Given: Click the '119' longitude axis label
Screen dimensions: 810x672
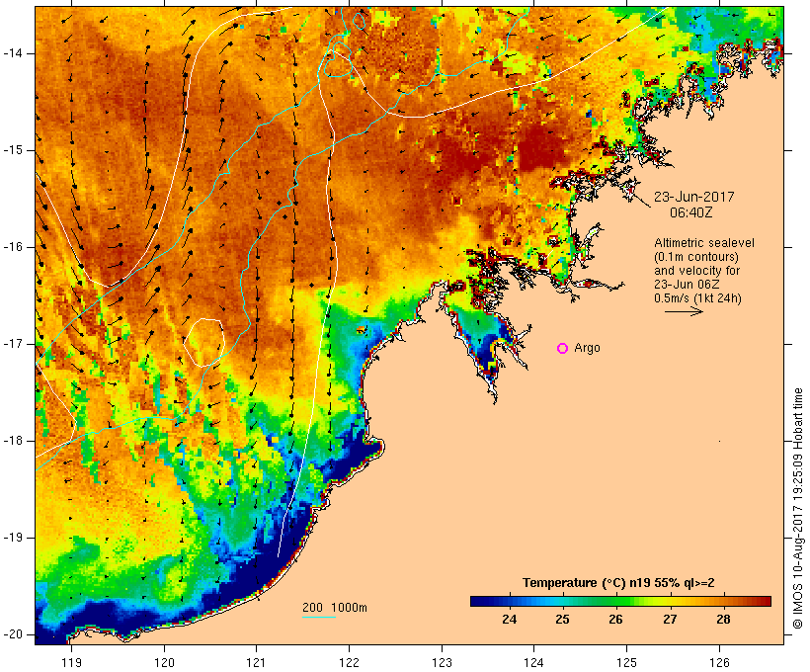Looking at the screenshot, I should (71, 662).
